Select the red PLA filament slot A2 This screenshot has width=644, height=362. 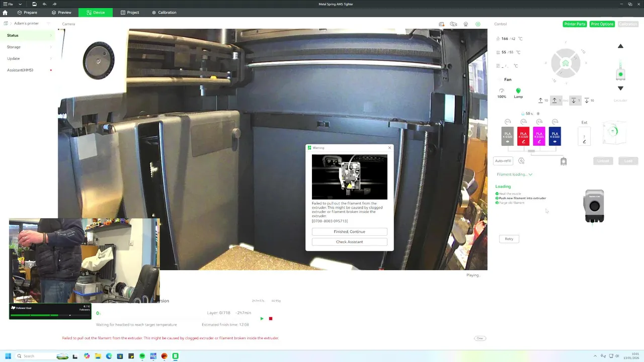pos(523,136)
